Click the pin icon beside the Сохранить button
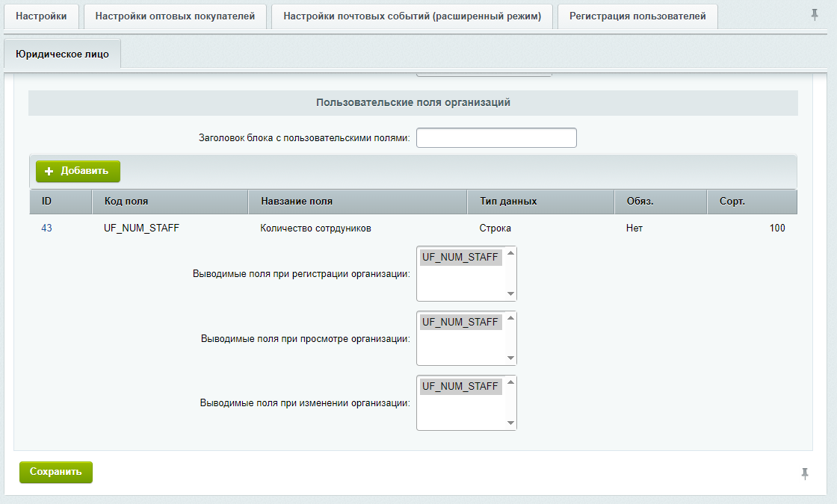The image size is (837, 504). 804,473
